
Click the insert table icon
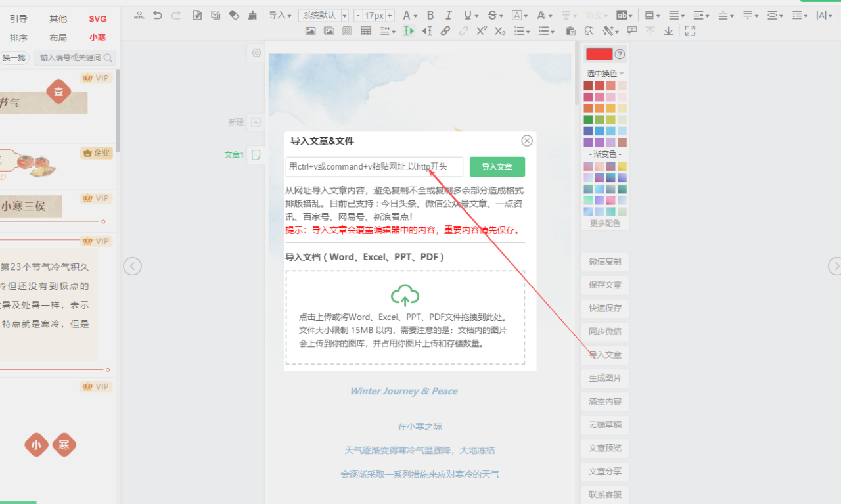pyautogui.click(x=366, y=31)
